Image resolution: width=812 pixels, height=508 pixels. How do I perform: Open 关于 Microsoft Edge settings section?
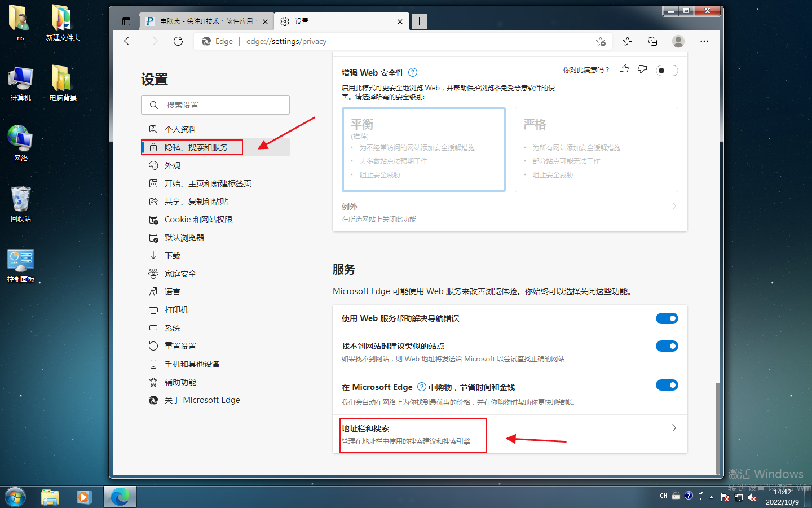215,400
